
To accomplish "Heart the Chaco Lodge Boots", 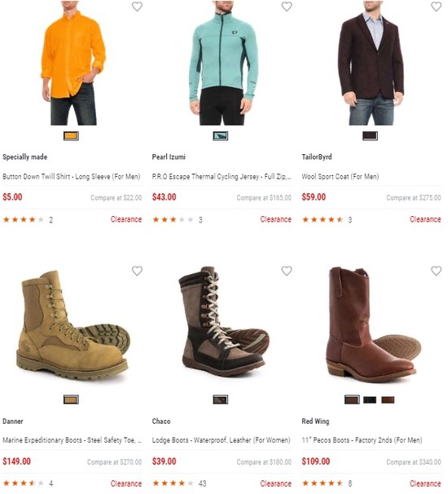I will click(287, 271).
